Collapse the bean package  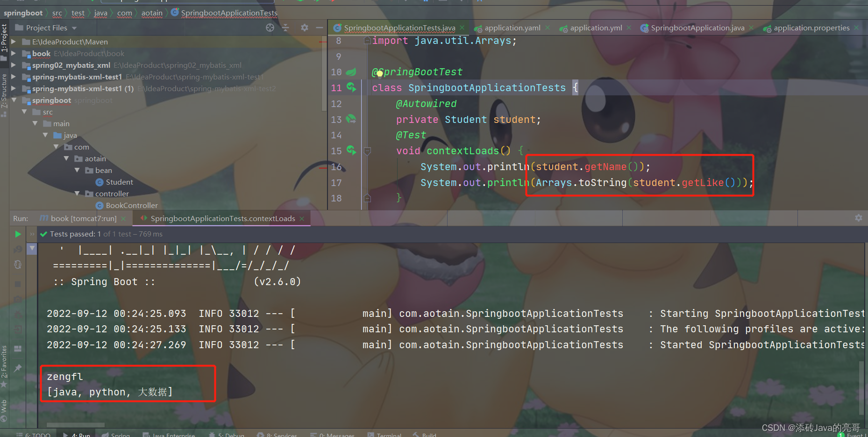(77, 170)
